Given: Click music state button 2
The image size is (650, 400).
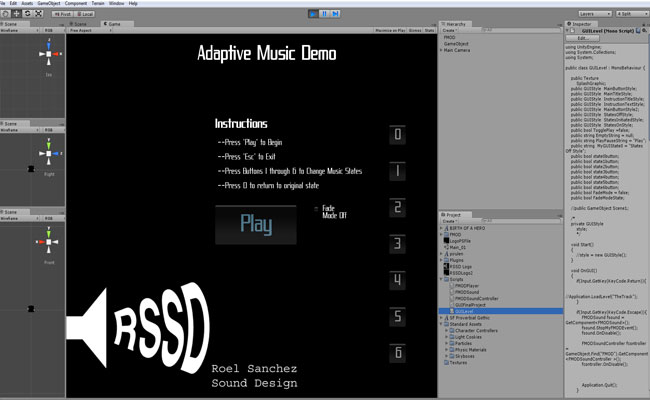Looking at the screenshot, I should [x=397, y=207].
